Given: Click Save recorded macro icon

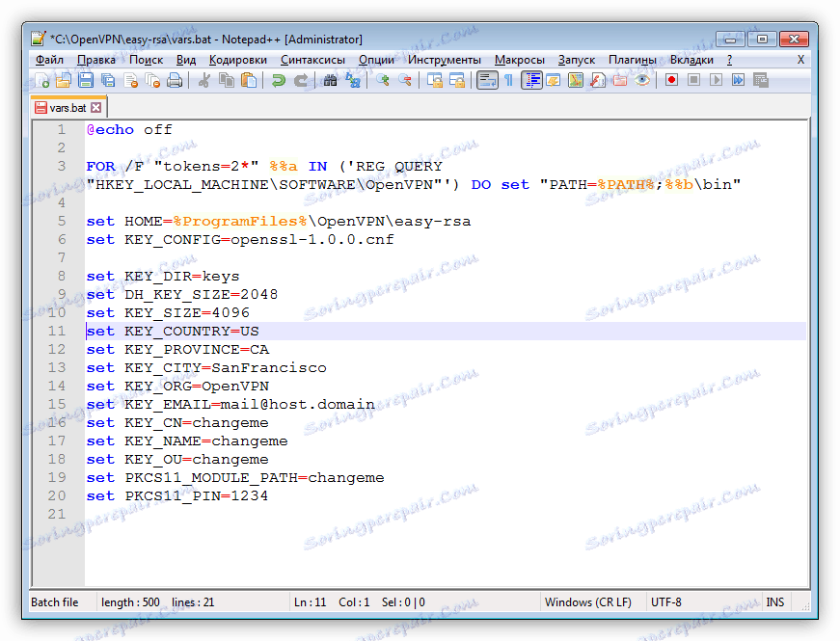Looking at the screenshot, I should 761,80.
